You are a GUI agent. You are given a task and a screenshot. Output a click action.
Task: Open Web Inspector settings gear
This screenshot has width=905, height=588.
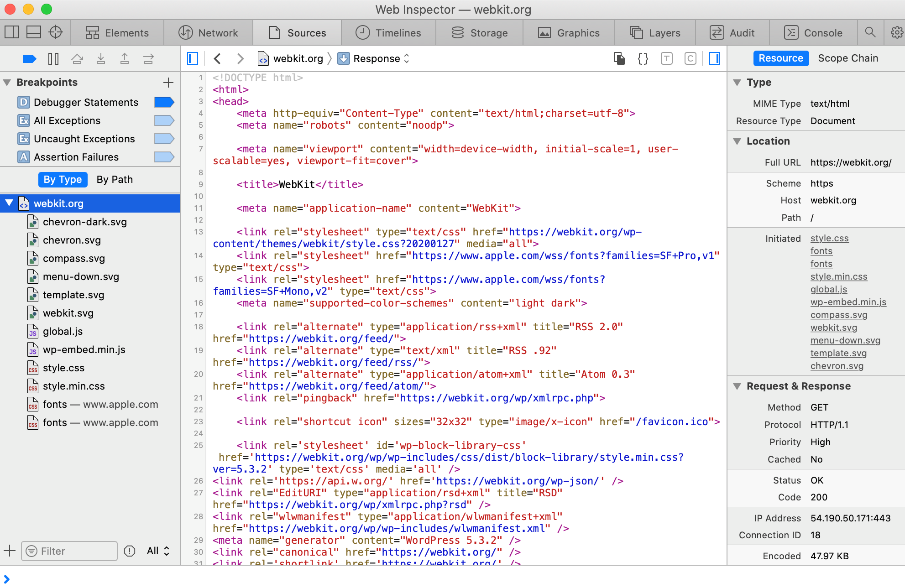click(x=897, y=32)
